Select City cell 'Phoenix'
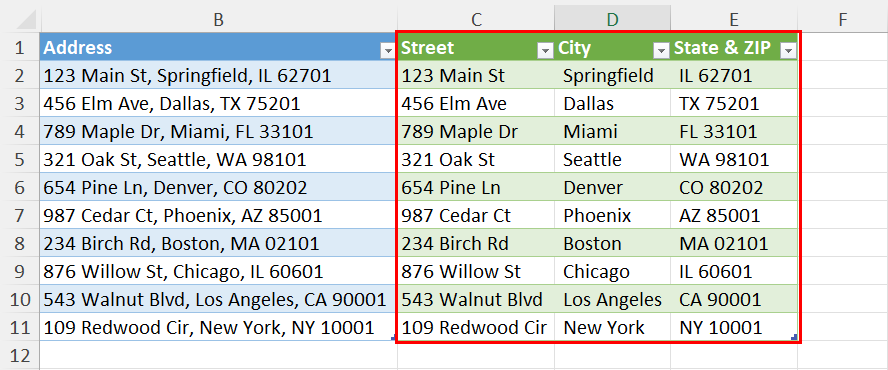The width and height of the screenshot is (888, 370). pyautogui.click(x=612, y=215)
